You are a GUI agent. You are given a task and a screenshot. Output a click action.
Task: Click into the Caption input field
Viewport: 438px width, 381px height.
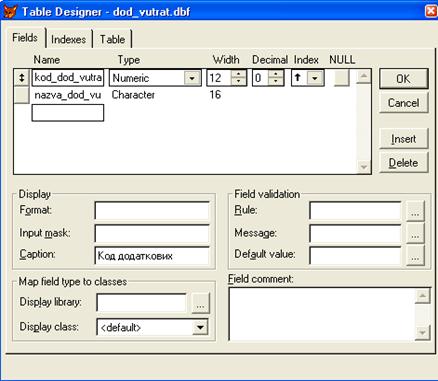pyautogui.click(x=152, y=256)
